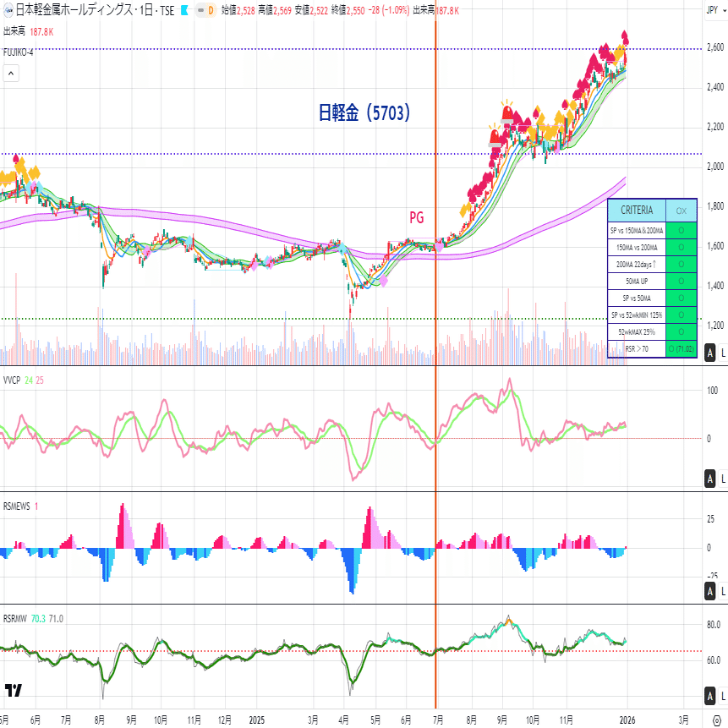This screenshot has height=728, width=728.
Task: Toggle auto scale A on RSRMW pane
Action: click(x=710, y=696)
